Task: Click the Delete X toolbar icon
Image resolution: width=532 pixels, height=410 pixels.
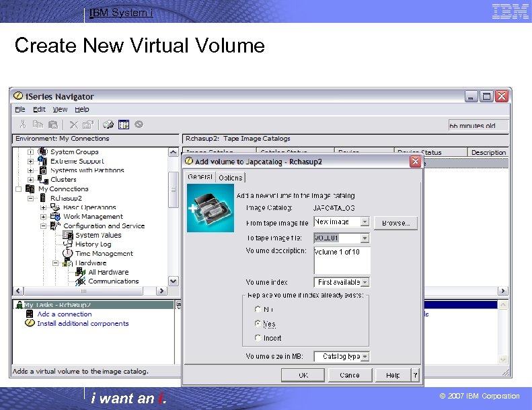Action: click(x=73, y=125)
